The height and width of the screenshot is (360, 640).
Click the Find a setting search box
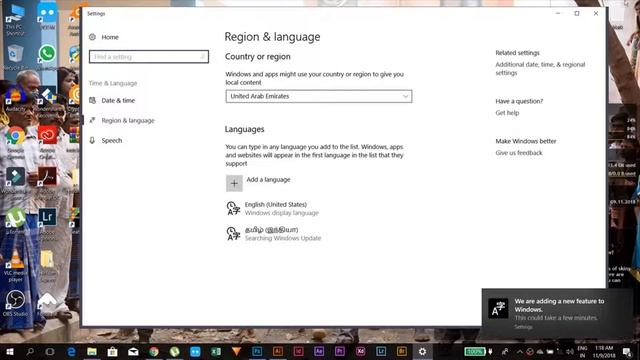149,57
